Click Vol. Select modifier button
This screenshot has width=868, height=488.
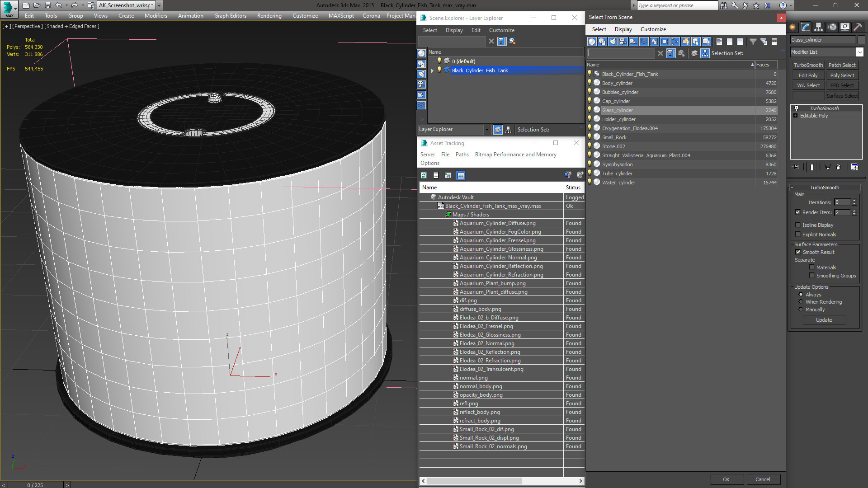[x=808, y=85]
